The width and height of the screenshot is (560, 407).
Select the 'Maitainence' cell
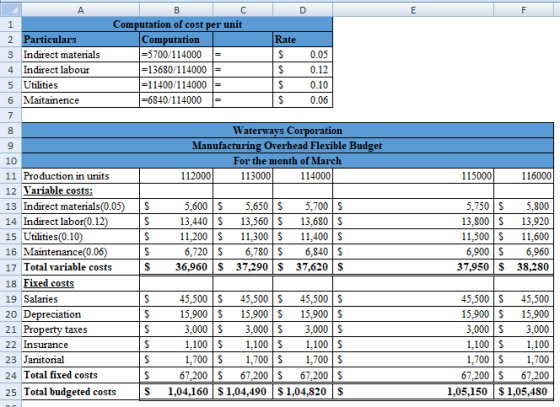(81, 100)
